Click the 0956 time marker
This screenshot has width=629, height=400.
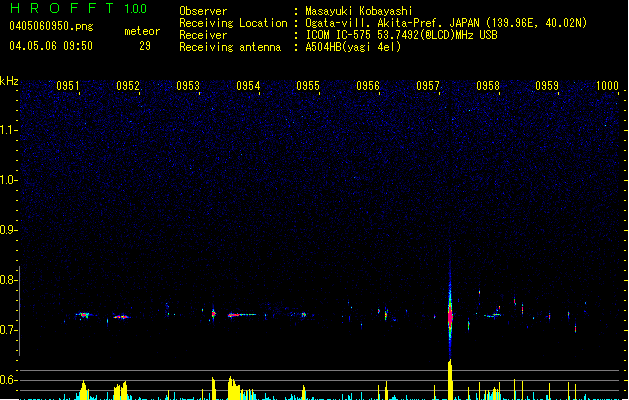pos(368,85)
